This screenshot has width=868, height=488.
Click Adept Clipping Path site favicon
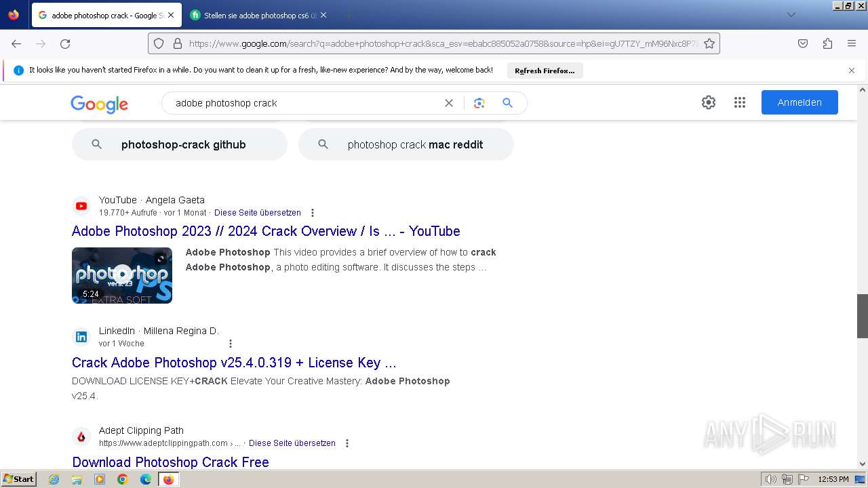click(81, 436)
